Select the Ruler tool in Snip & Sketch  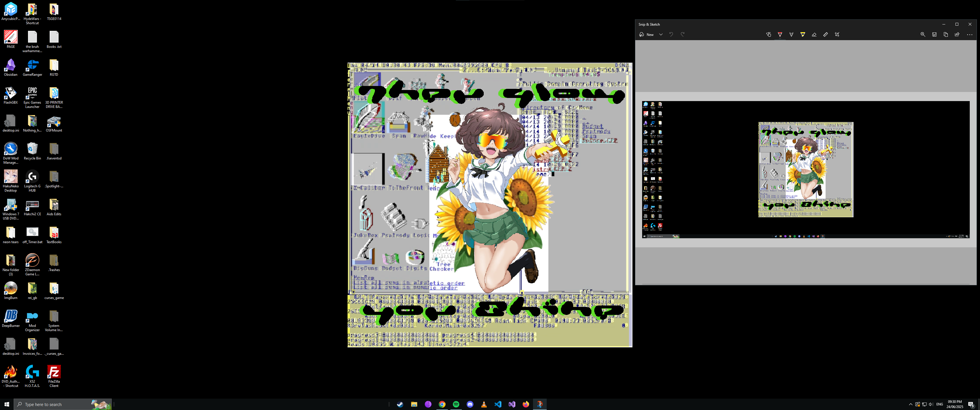coord(826,35)
